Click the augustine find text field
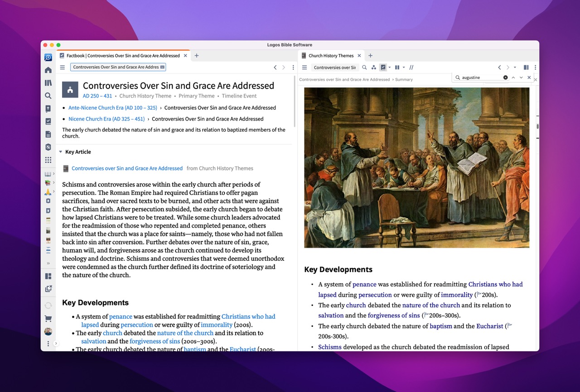 482,77
